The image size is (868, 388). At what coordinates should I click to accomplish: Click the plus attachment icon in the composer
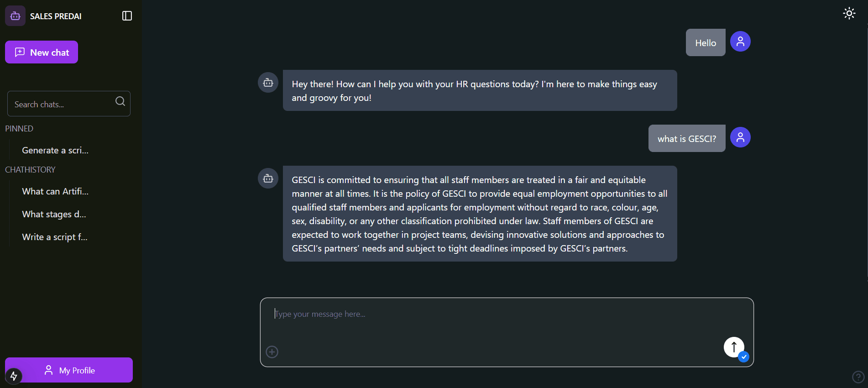pyautogui.click(x=272, y=352)
